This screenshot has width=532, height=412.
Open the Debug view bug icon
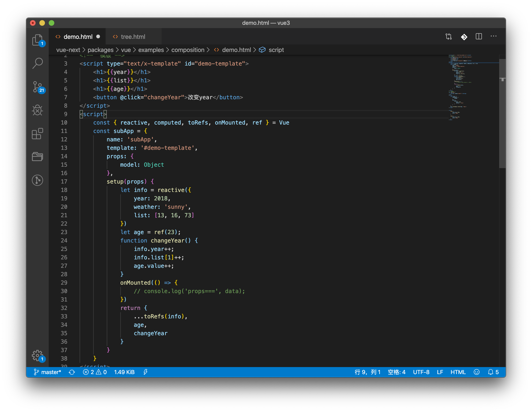37,110
